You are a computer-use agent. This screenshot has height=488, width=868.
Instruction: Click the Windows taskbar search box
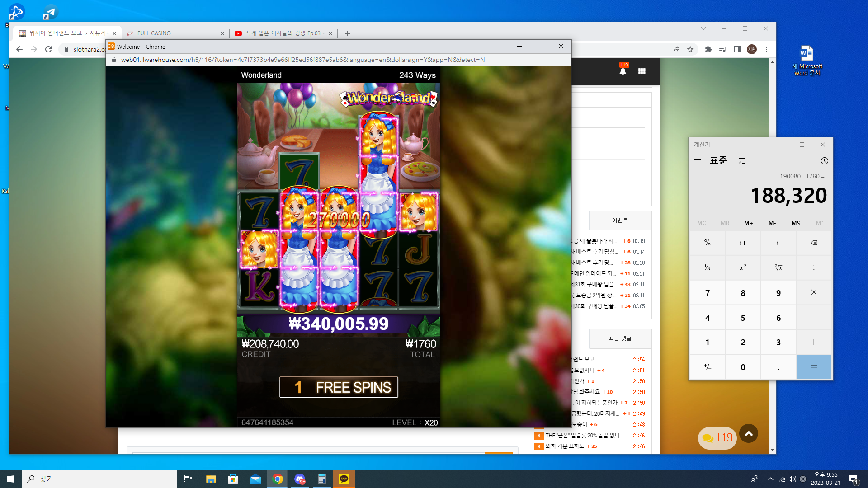click(x=99, y=479)
